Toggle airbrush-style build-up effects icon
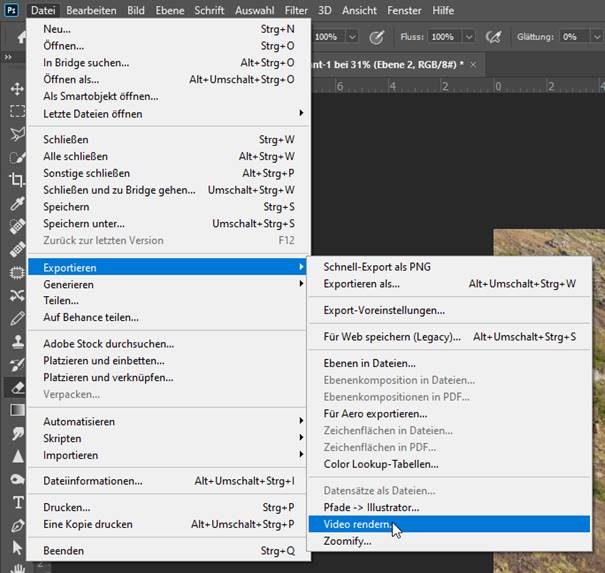The image size is (605, 573). tap(493, 37)
